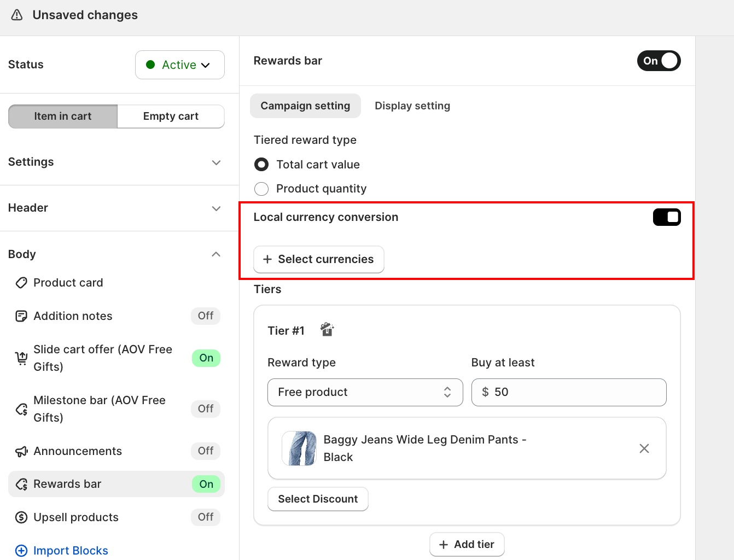The height and width of the screenshot is (560, 734).
Task: Toggle Addition notes Off badge
Action: pyautogui.click(x=206, y=316)
